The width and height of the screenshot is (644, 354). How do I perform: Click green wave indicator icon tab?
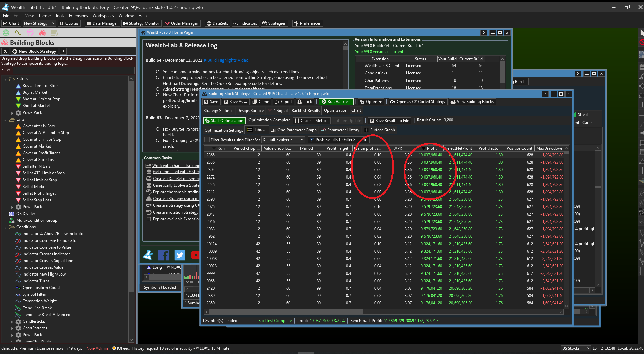[x=18, y=33]
